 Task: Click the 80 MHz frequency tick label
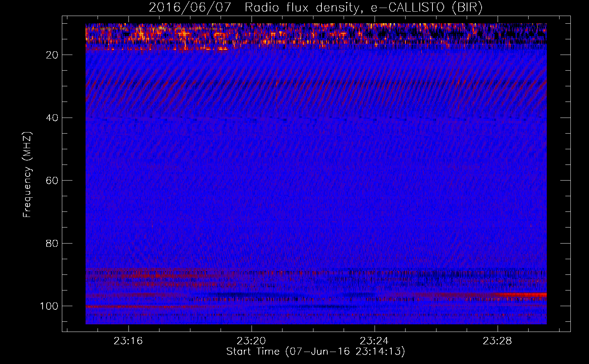[x=52, y=244]
